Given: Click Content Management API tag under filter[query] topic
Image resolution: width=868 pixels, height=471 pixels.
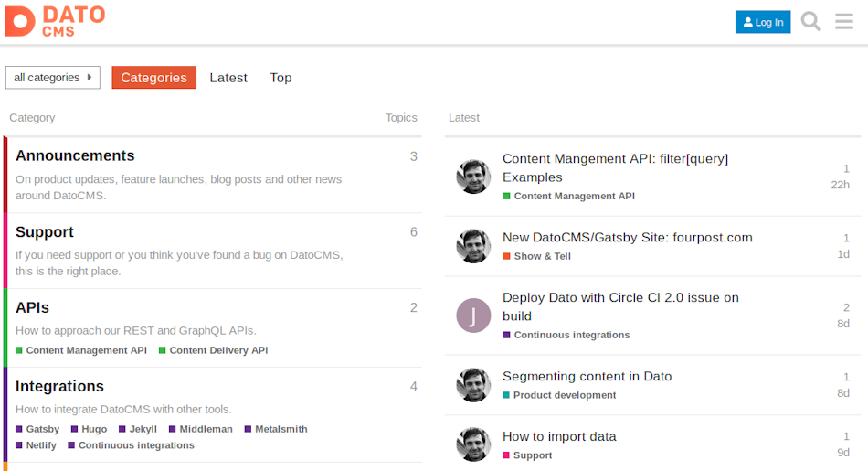Looking at the screenshot, I should 568,196.
